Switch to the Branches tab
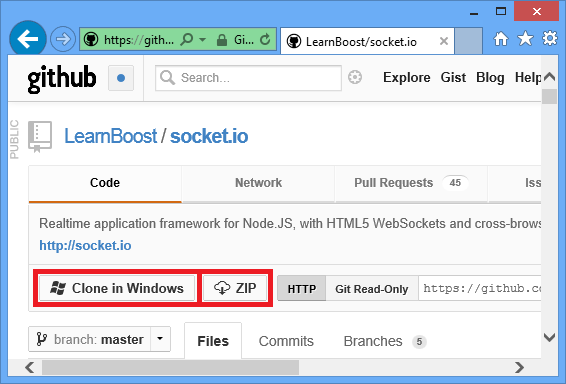This screenshot has width=566, height=384. (x=385, y=341)
